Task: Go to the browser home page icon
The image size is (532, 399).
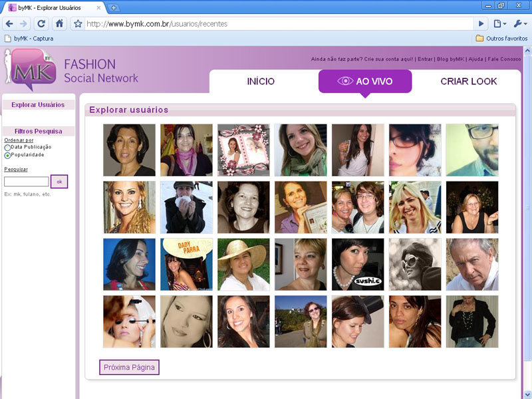Action: tap(59, 23)
